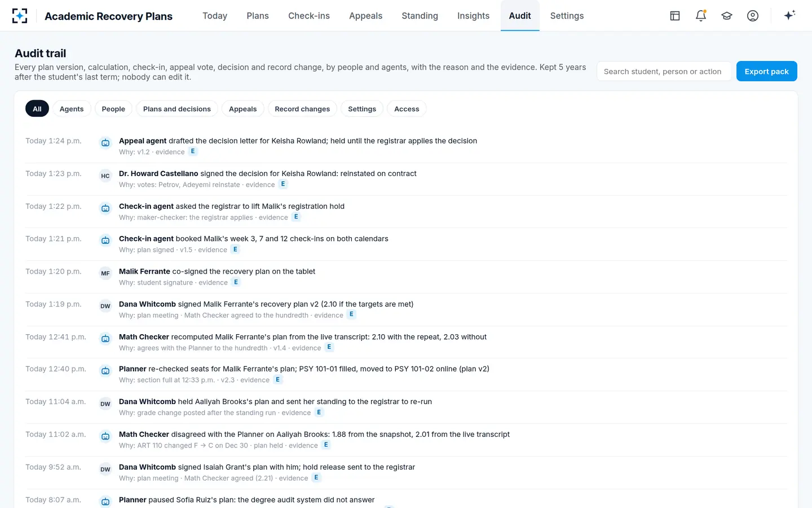The height and width of the screenshot is (508, 812).
Task: Open evidence badge for student signature entry
Action: click(x=236, y=282)
